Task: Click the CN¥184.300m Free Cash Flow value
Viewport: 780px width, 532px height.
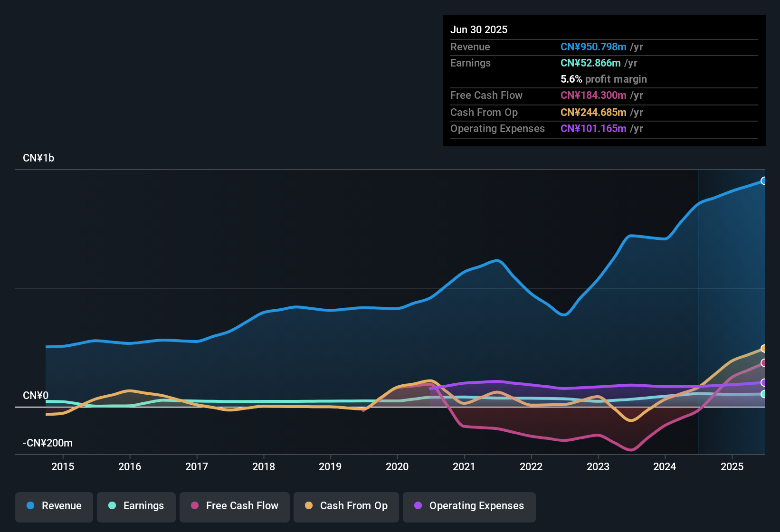Action: click(593, 95)
